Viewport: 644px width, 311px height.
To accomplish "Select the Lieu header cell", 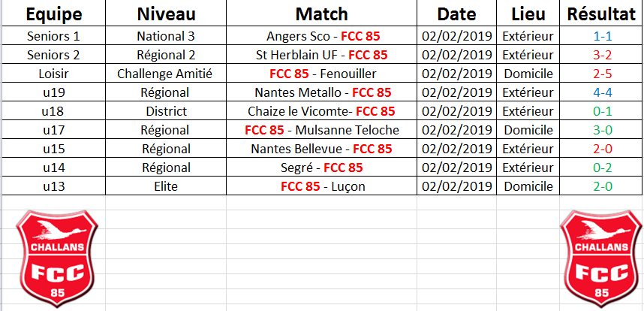I will pos(528,14).
